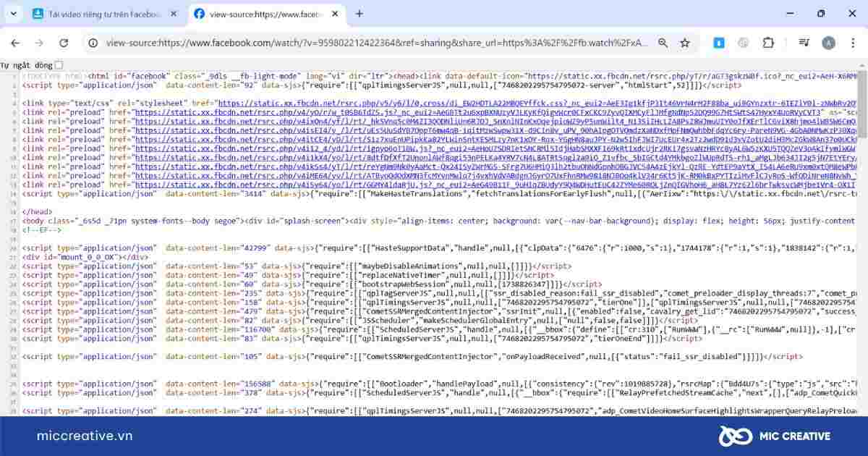Click the 'mount_0_0_OX' div text
This screenshot has height=456, width=868.
click(x=89, y=257)
